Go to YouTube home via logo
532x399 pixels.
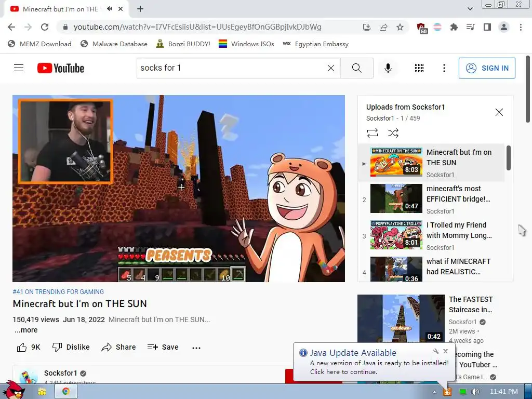coord(61,68)
